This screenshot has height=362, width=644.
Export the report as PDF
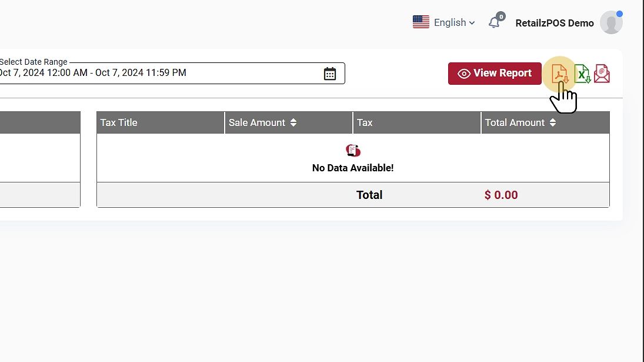tap(560, 74)
